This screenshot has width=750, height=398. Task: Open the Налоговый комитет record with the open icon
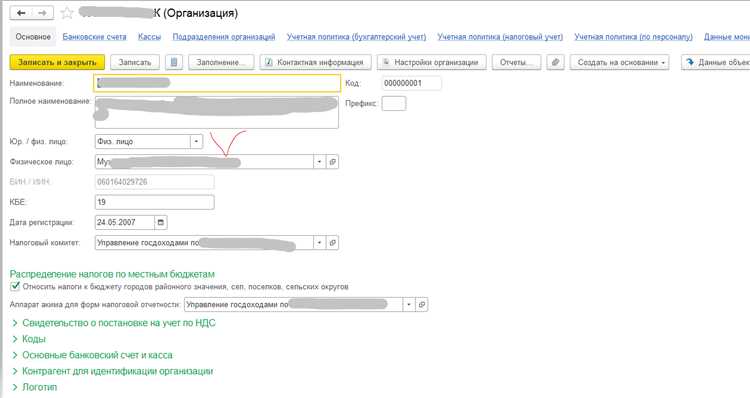332,243
